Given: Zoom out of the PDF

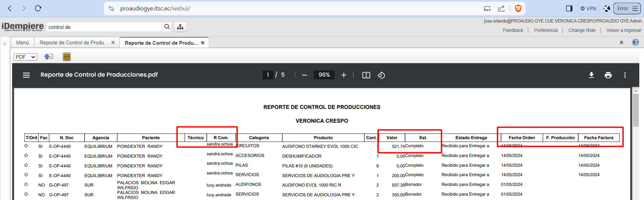Looking at the screenshot, I should pos(304,75).
